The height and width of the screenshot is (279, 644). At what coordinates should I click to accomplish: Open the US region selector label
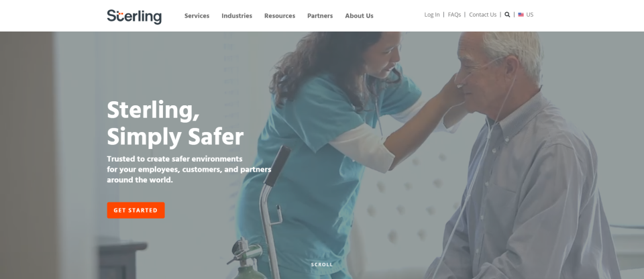[530, 15]
